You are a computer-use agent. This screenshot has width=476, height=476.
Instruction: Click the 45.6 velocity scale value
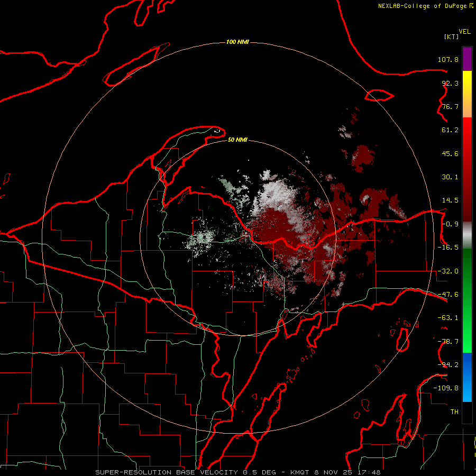click(450, 153)
